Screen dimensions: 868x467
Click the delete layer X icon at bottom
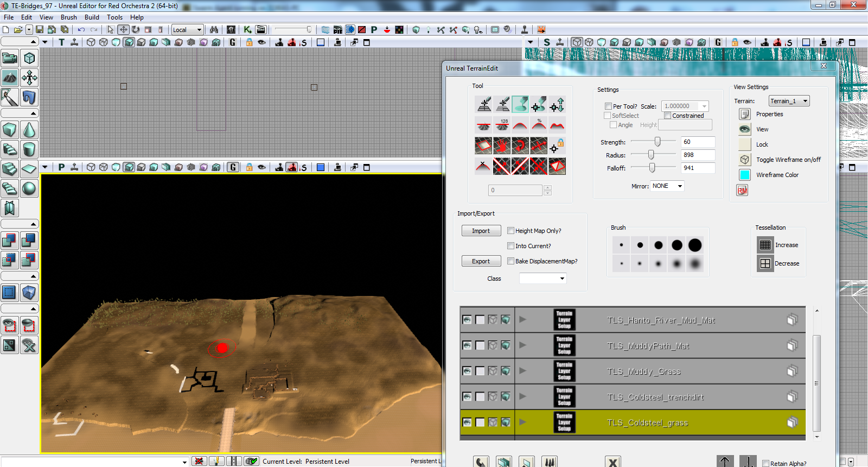pos(612,462)
